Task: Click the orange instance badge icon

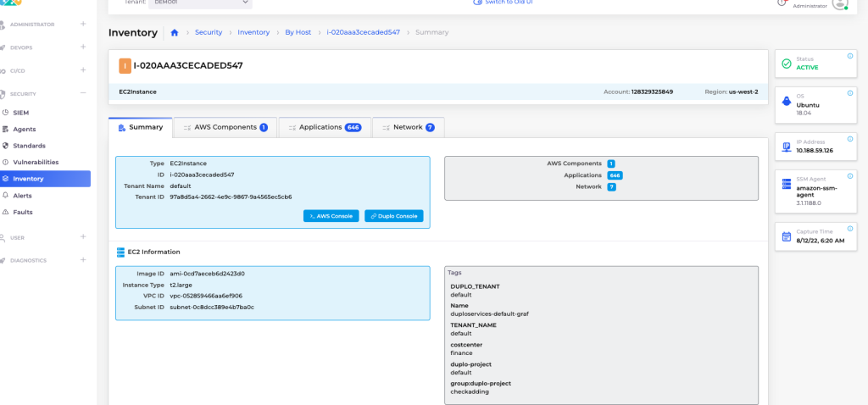Action: pyautogui.click(x=125, y=65)
